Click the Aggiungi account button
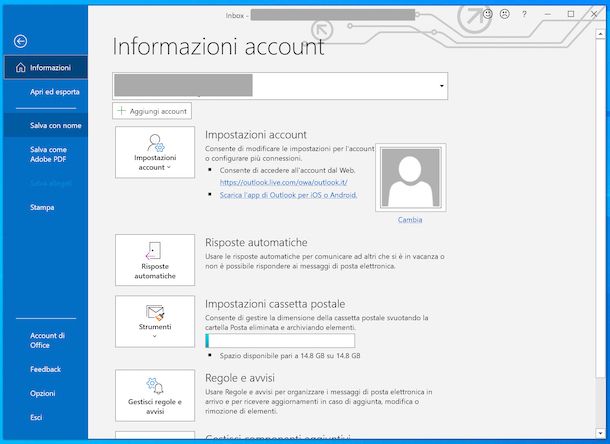 [152, 111]
